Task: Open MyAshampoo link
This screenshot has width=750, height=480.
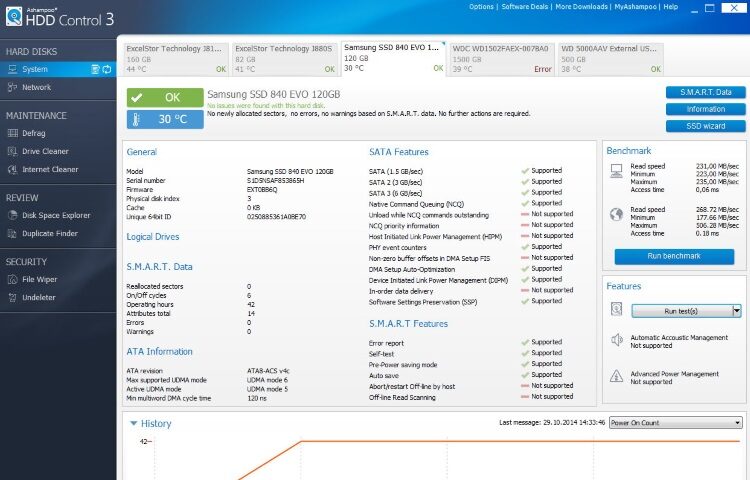Action: (635, 7)
